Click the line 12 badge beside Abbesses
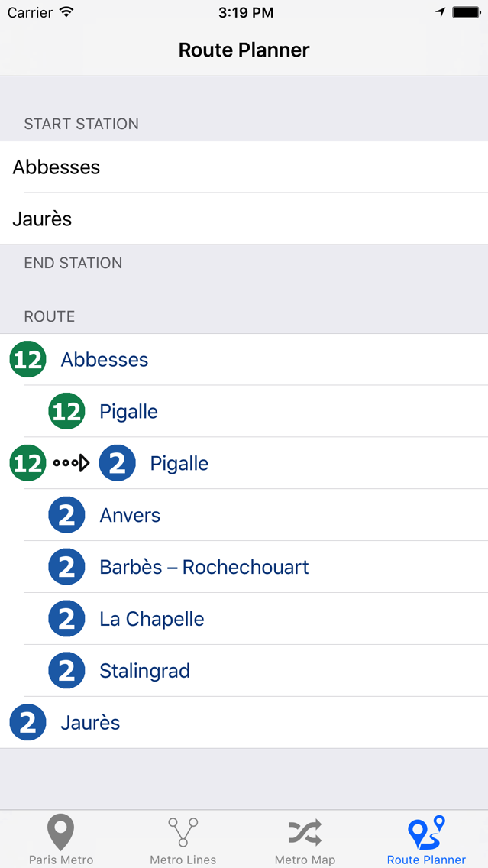488x868 pixels. point(28,360)
